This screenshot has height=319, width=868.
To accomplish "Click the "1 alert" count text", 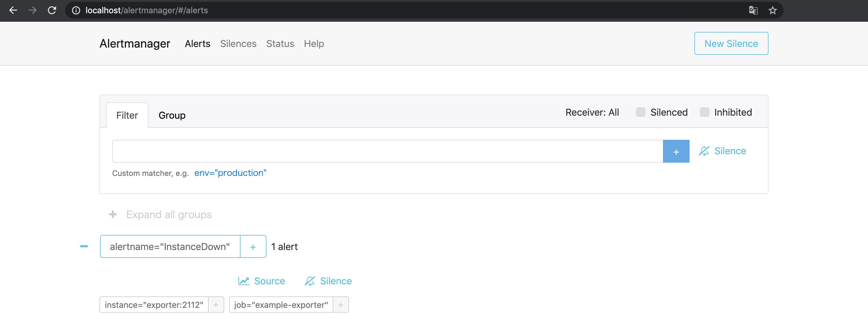I will pos(285,247).
